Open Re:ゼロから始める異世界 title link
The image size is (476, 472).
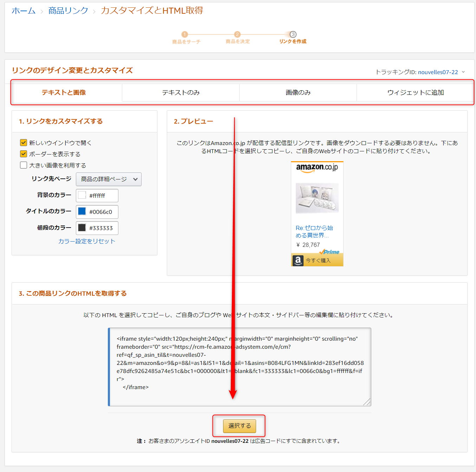[314, 231]
